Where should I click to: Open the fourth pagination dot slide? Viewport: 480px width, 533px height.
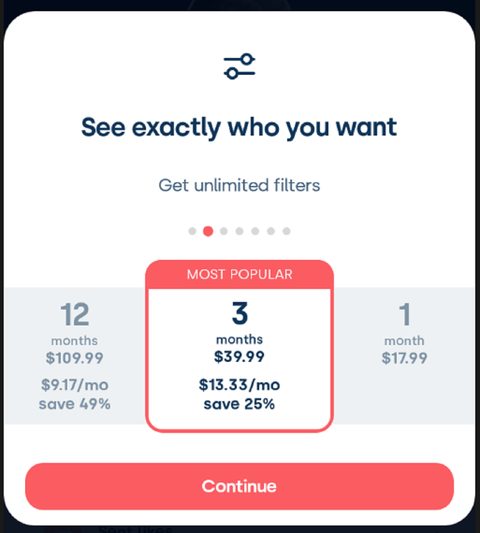coord(239,231)
